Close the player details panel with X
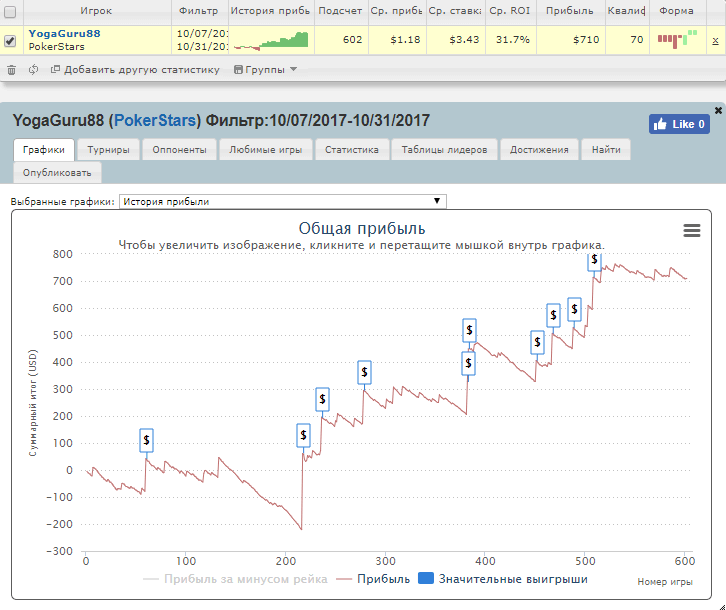Viewport: 726px width, 610px height. [718, 110]
